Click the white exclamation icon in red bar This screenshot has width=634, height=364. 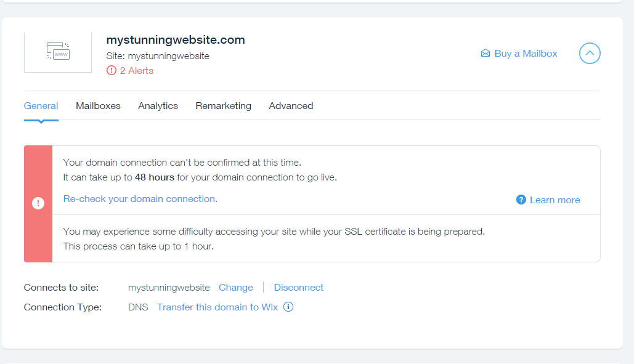38,203
